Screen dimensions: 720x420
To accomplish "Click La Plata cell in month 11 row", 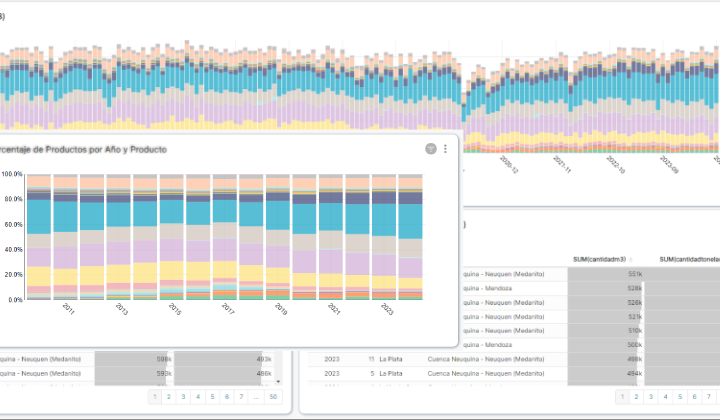I will pyautogui.click(x=391, y=359).
